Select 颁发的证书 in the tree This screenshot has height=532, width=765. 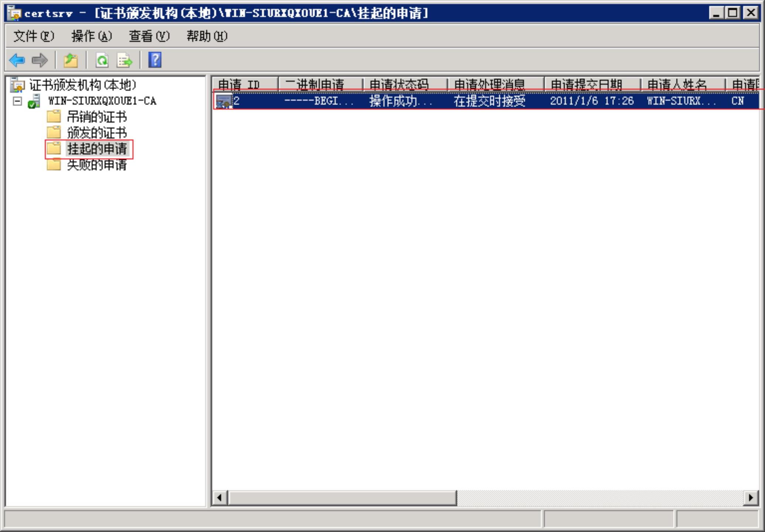coord(97,133)
